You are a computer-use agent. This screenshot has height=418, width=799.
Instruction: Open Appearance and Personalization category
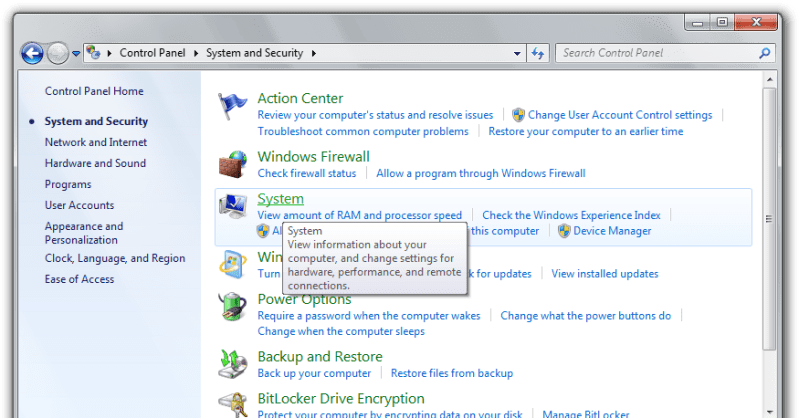84,233
